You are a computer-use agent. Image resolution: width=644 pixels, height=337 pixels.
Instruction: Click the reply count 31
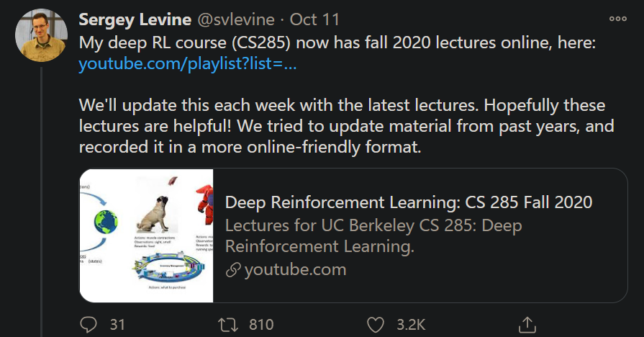[x=117, y=325]
